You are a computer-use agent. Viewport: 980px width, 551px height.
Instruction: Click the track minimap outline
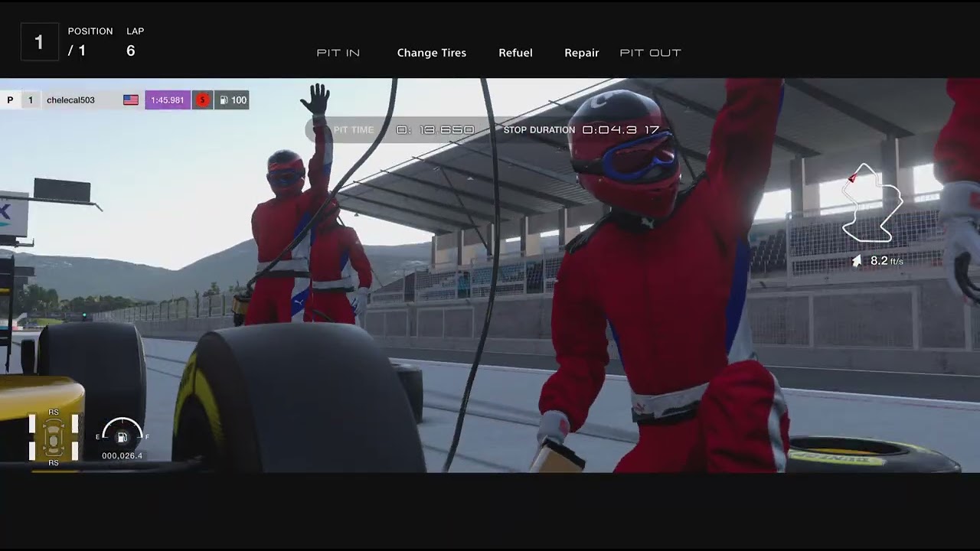[x=872, y=202]
